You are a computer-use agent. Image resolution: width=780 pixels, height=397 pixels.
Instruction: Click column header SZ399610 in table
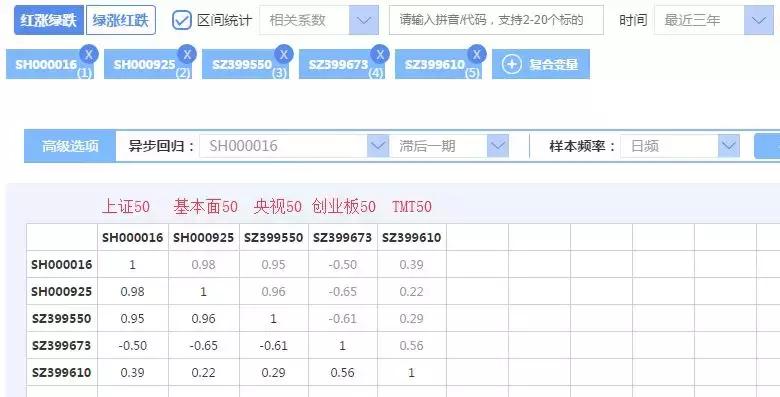[411, 237]
